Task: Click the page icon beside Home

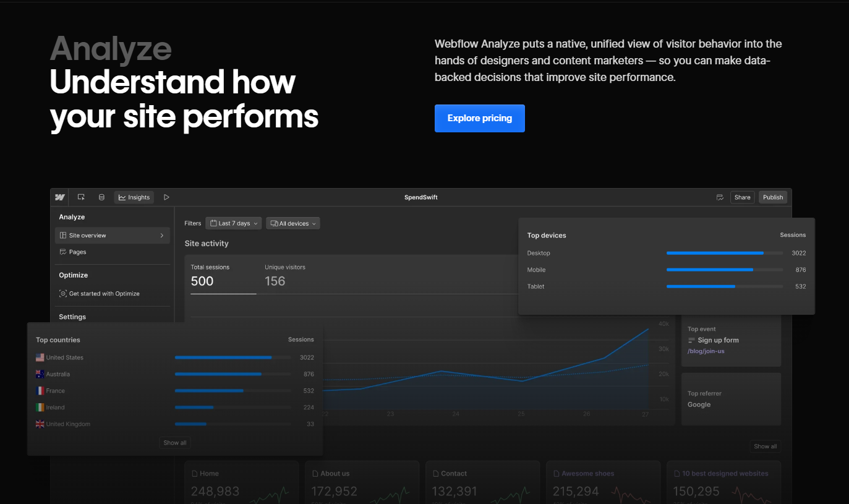Action: (194, 474)
